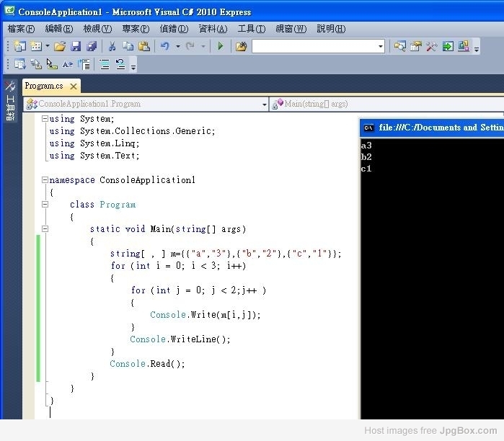Viewport: 504px width, 441px height.
Task: Collapse the using directives block
Action: click(45, 119)
